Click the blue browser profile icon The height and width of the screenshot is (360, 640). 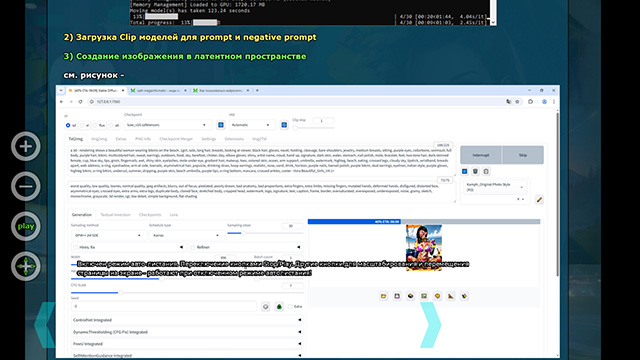point(544,102)
